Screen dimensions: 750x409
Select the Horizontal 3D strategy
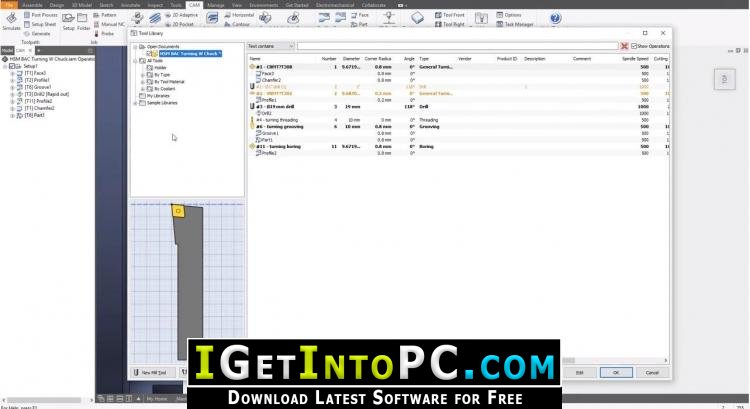pos(239,15)
